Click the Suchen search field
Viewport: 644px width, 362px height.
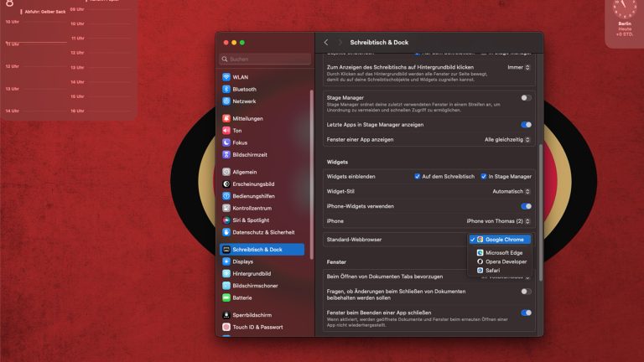click(265, 59)
